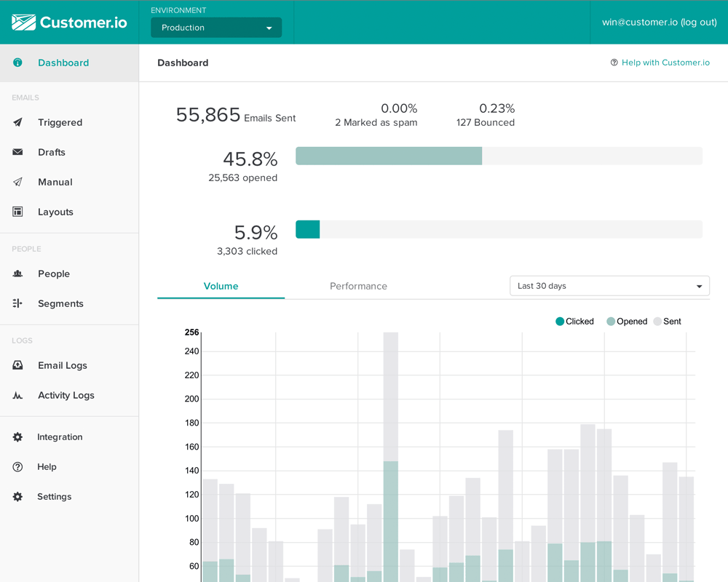This screenshot has width=728, height=582.
Task: Select the Volume tab
Action: coord(221,286)
